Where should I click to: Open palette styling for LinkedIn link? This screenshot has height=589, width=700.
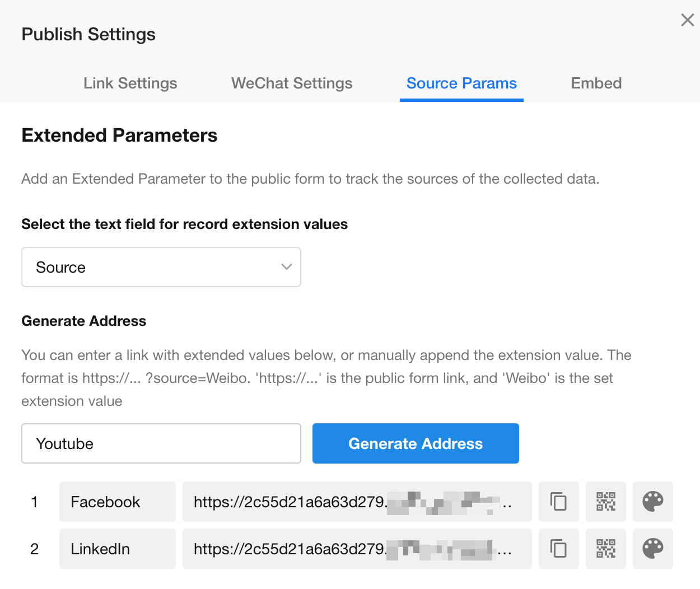652,549
